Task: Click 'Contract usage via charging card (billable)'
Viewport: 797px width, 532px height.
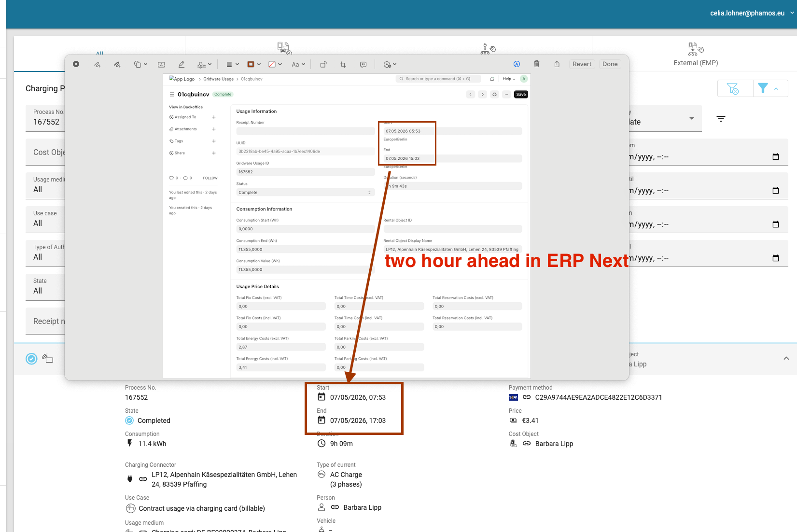Action: (x=202, y=508)
